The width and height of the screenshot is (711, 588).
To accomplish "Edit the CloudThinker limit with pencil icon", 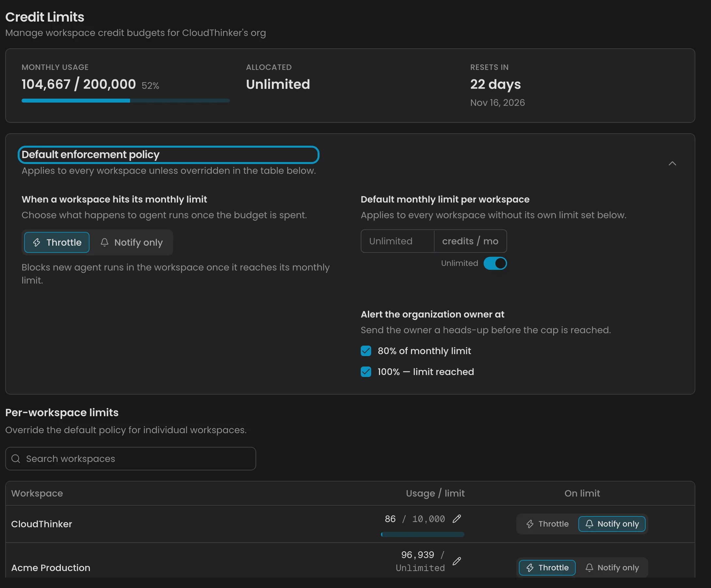I will (457, 519).
